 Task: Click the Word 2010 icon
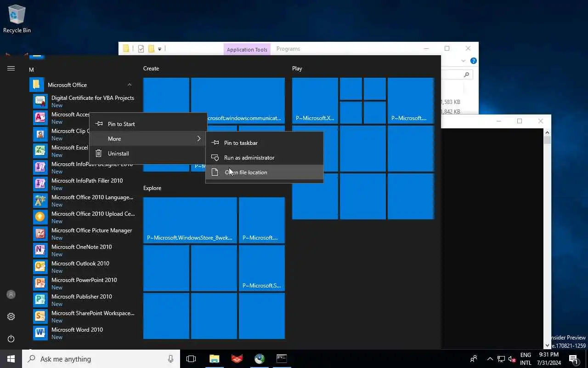point(40,333)
